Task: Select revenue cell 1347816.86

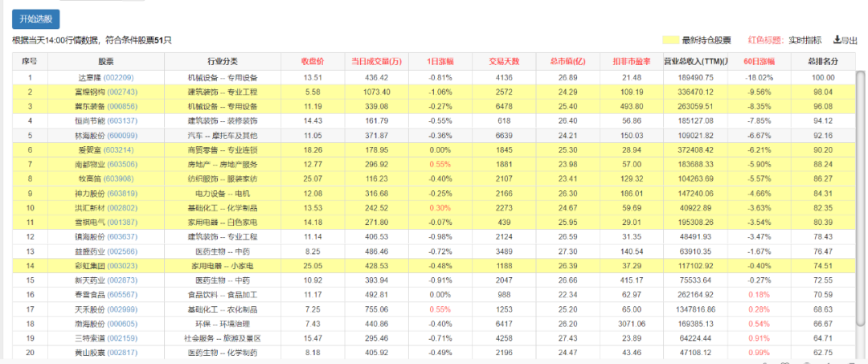Action: pos(695,309)
